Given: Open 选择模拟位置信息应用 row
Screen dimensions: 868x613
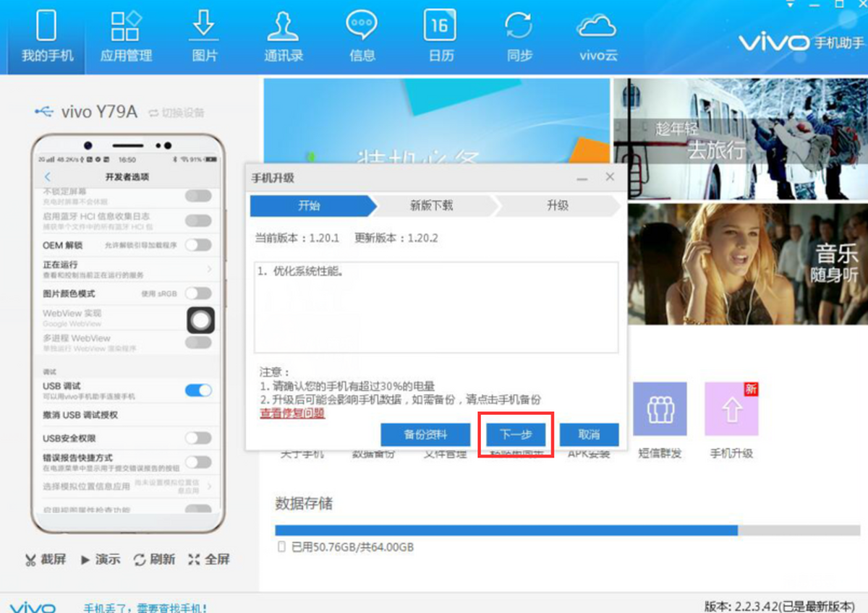Looking at the screenshot, I should pyautogui.click(x=127, y=486).
